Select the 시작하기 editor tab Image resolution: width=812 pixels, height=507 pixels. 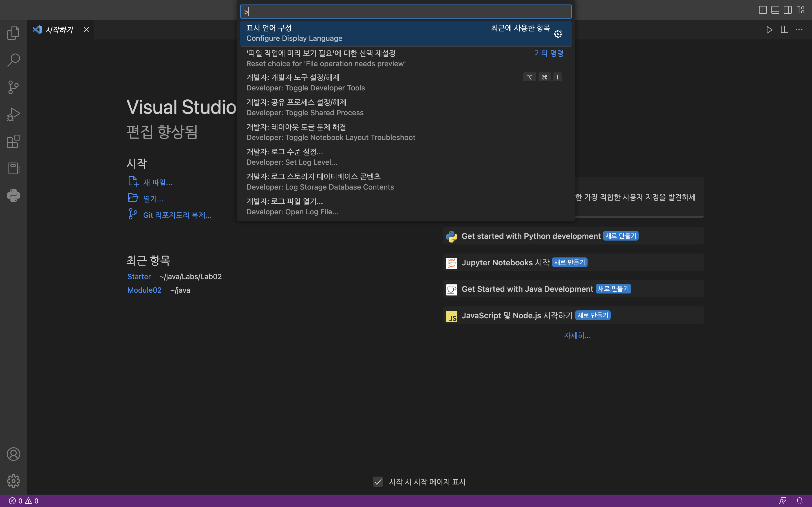point(59,30)
